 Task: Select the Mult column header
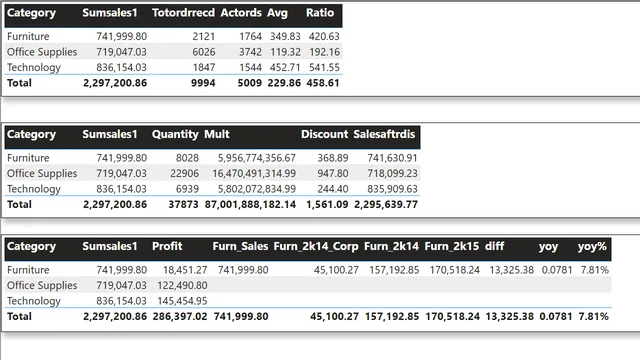click(217, 135)
